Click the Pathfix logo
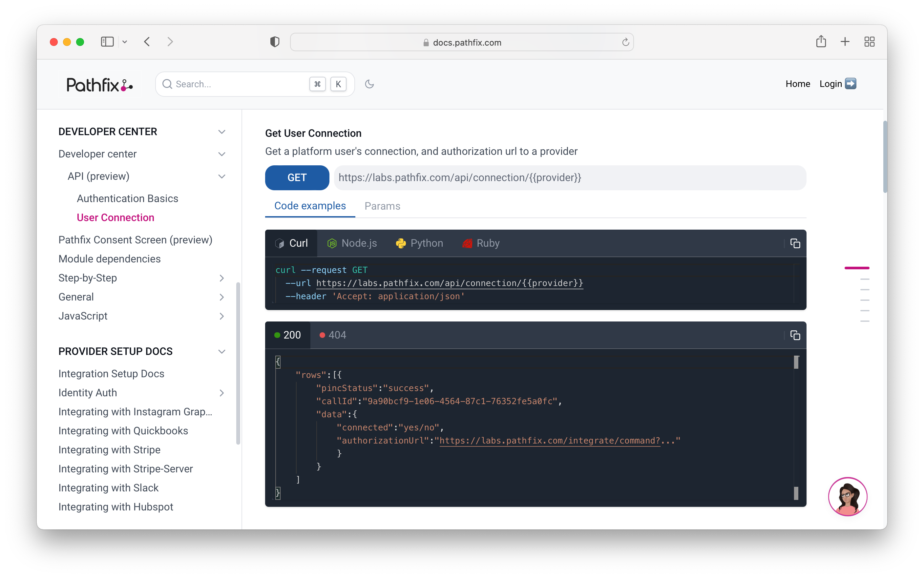The height and width of the screenshot is (578, 924). (x=99, y=85)
